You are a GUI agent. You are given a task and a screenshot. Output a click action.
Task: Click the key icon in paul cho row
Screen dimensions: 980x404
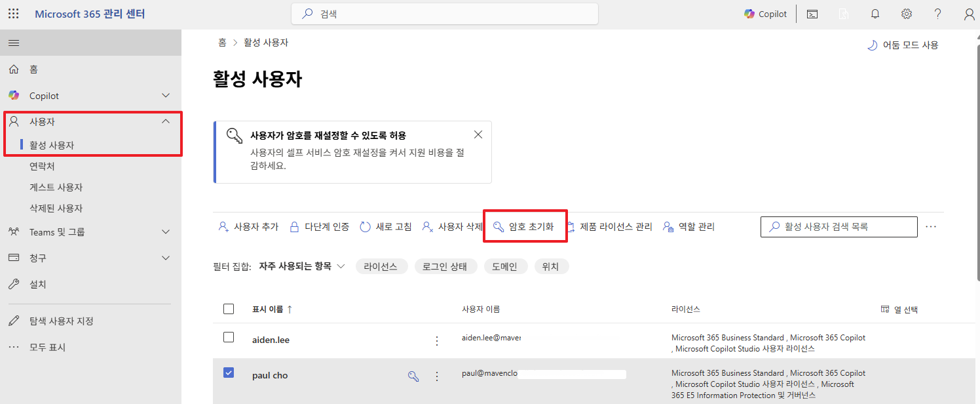coord(413,376)
